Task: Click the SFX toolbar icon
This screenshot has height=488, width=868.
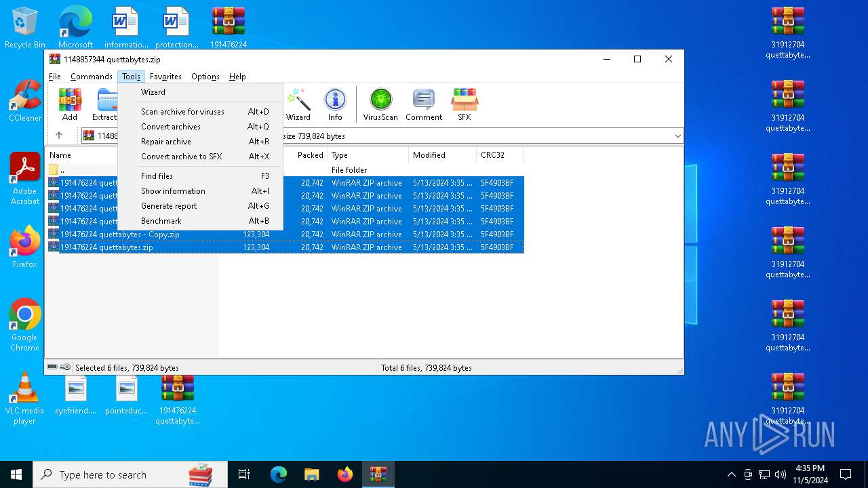Action: tap(464, 105)
